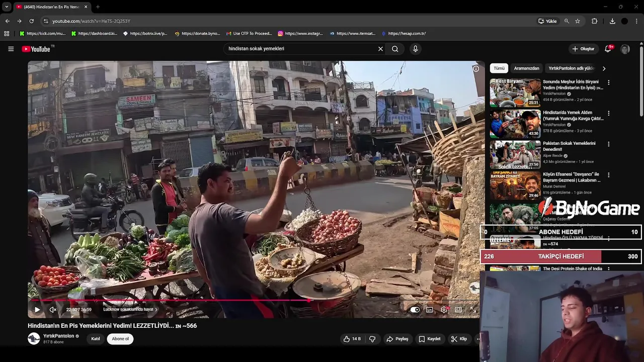Bookmark the page with the star icon
Viewport: 644px width, 362px height.
(578, 21)
